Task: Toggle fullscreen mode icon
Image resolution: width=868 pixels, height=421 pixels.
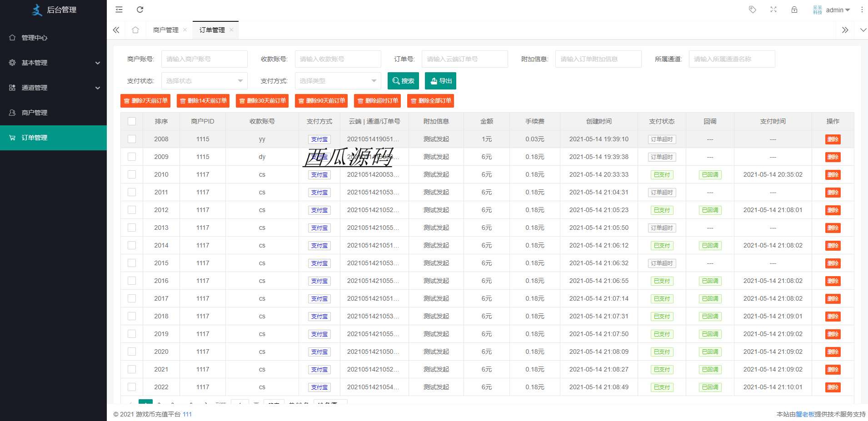Action: pos(773,10)
